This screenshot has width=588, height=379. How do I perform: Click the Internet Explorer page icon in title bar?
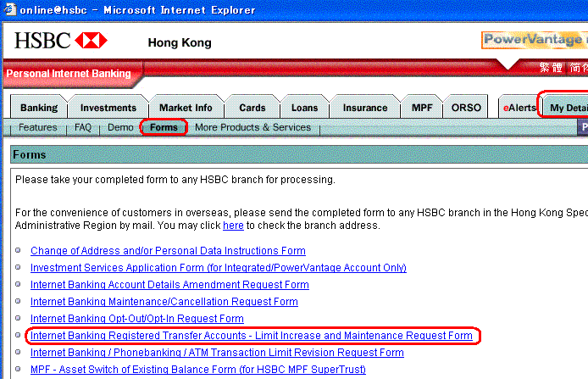coord(10,9)
